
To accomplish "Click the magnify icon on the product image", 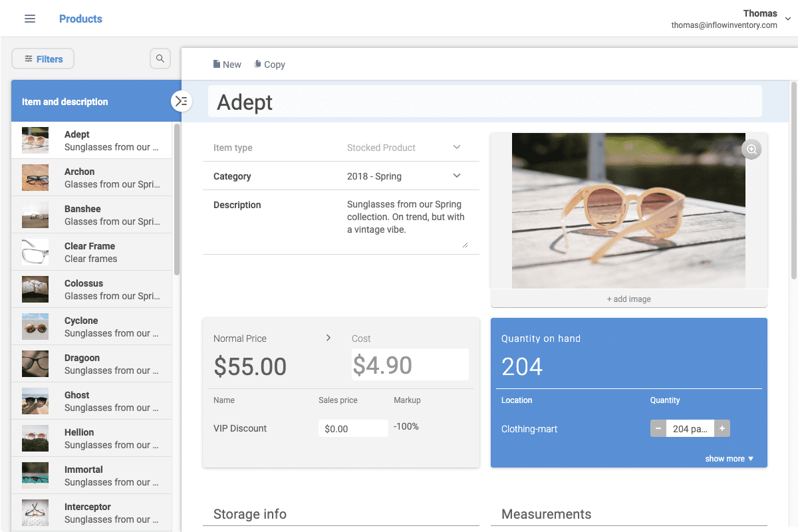I will click(x=751, y=150).
